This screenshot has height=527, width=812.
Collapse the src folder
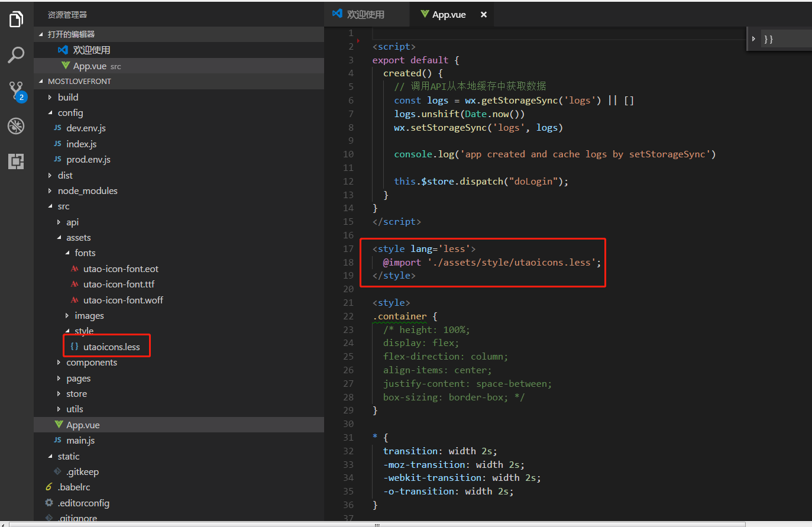tap(50, 206)
